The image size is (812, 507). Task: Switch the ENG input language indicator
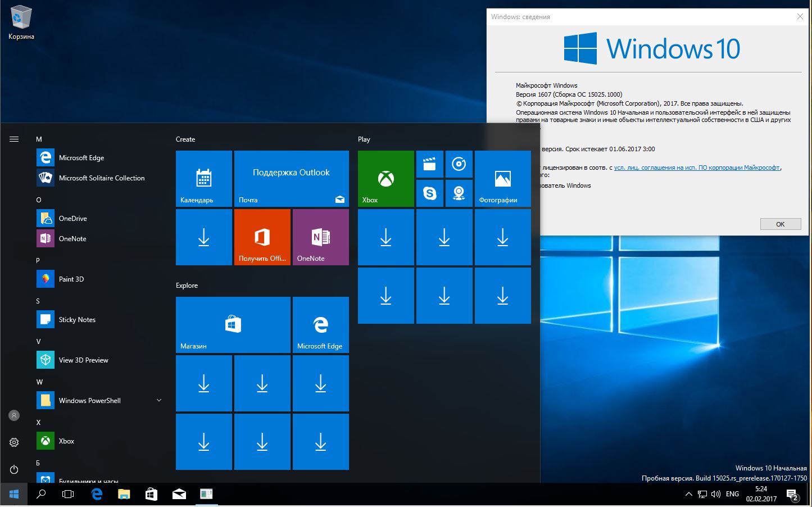pos(732,494)
